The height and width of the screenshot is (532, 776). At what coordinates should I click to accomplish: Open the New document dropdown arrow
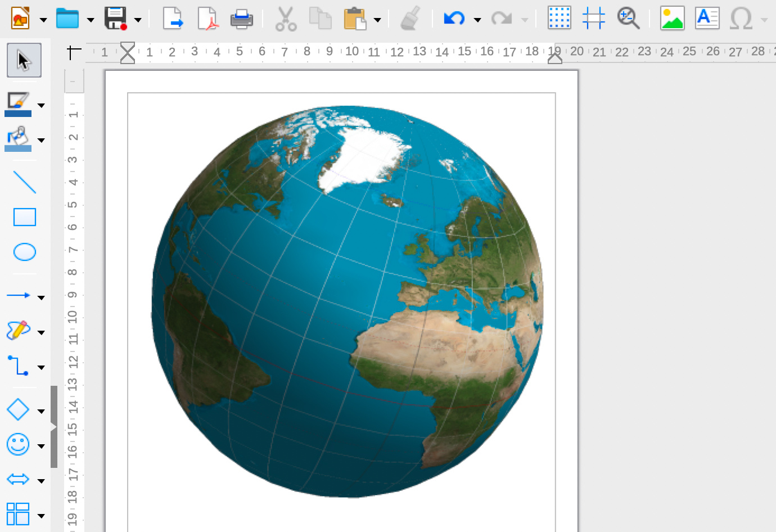tap(43, 20)
